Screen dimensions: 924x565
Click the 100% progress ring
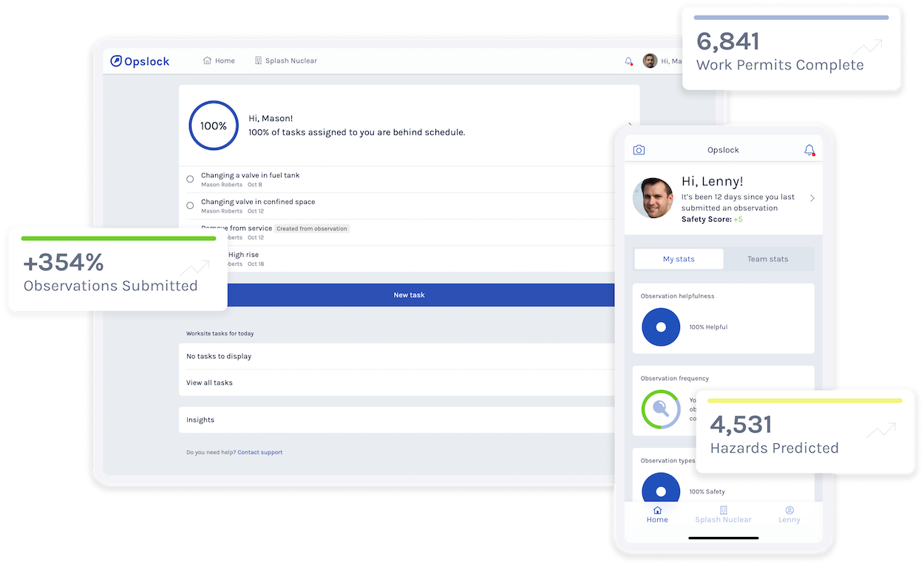point(214,126)
